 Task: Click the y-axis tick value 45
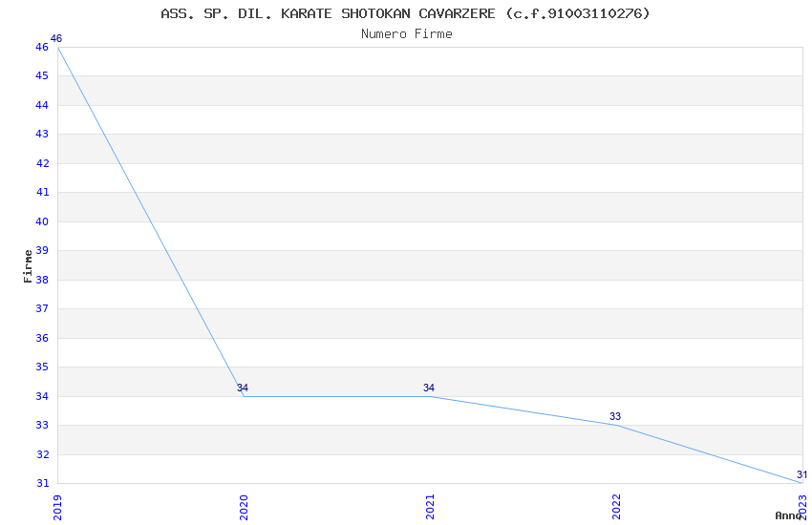click(42, 76)
